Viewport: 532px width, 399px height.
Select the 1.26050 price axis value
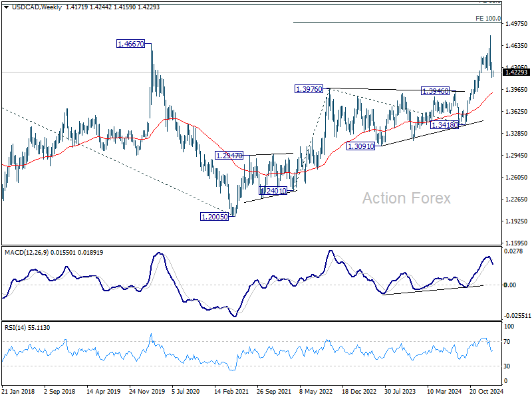pyautogui.click(x=517, y=177)
